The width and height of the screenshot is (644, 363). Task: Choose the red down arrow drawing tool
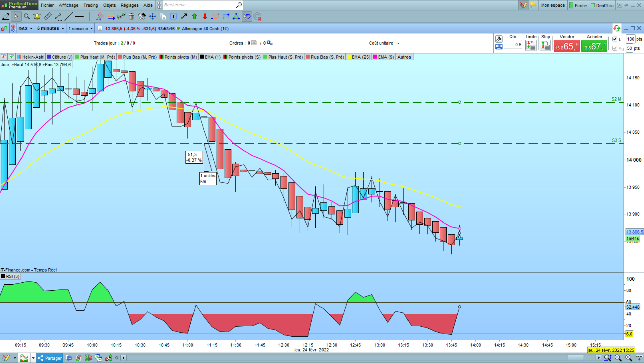point(205,16)
